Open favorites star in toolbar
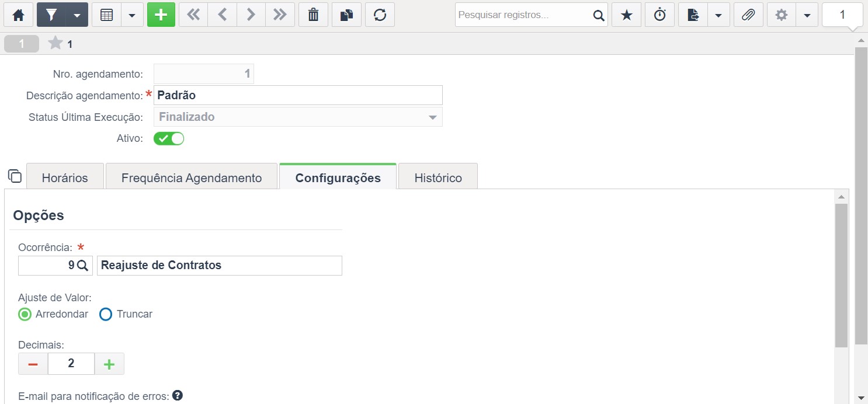The height and width of the screenshot is (404, 868). coord(626,15)
